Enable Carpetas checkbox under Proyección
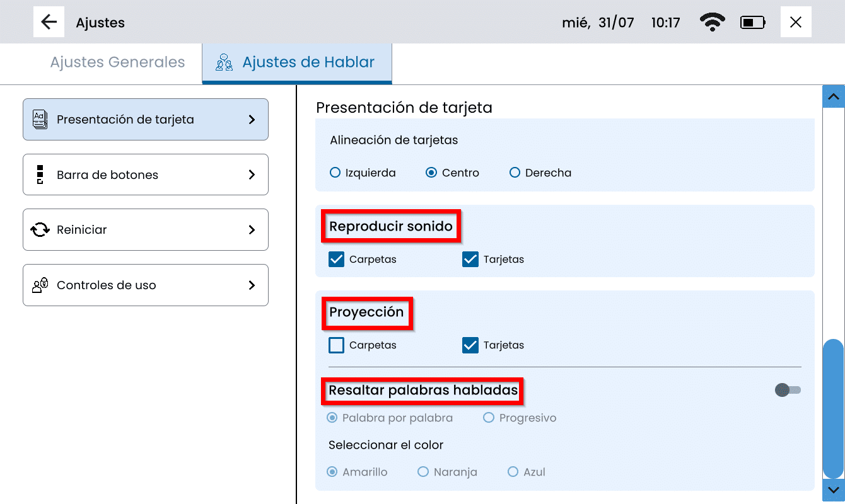The image size is (845, 504). click(337, 345)
